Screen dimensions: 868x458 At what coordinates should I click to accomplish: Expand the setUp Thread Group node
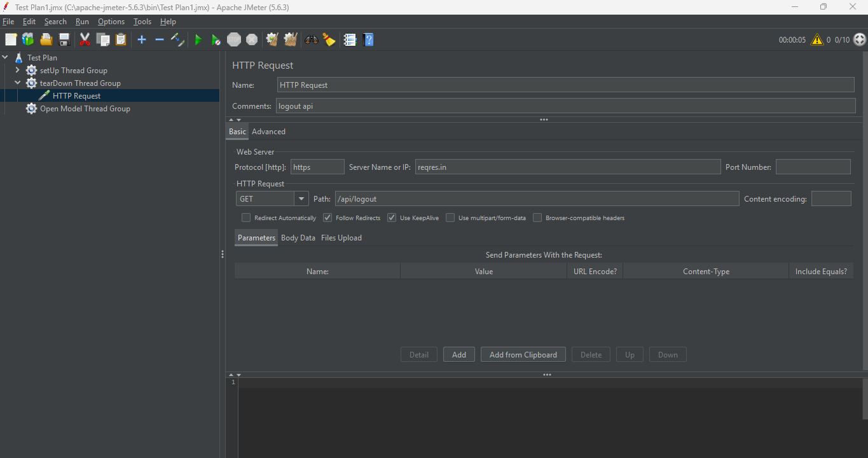[x=18, y=70]
